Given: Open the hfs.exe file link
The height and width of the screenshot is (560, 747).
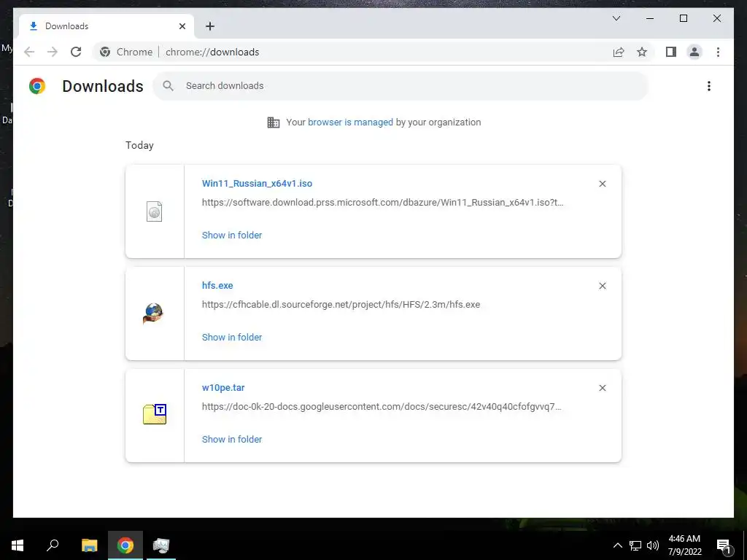Looking at the screenshot, I should pyautogui.click(x=217, y=285).
